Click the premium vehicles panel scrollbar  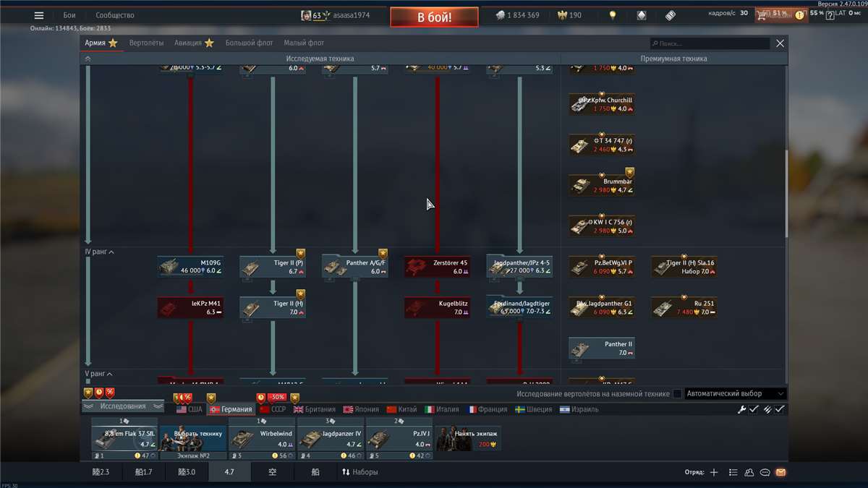pos(786,192)
